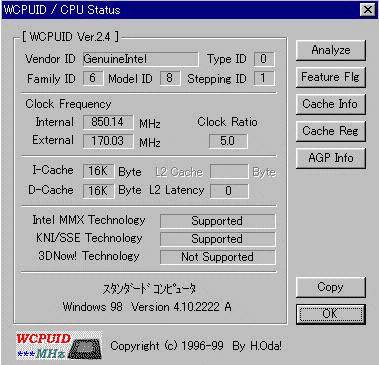379x365 pixels.
Task: Show Cache Info details
Action: 331,104
